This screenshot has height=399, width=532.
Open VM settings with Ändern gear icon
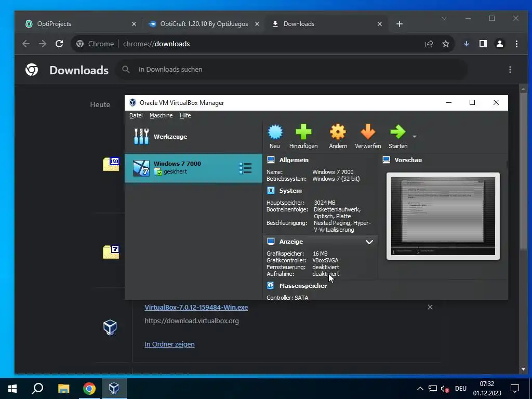point(338,132)
